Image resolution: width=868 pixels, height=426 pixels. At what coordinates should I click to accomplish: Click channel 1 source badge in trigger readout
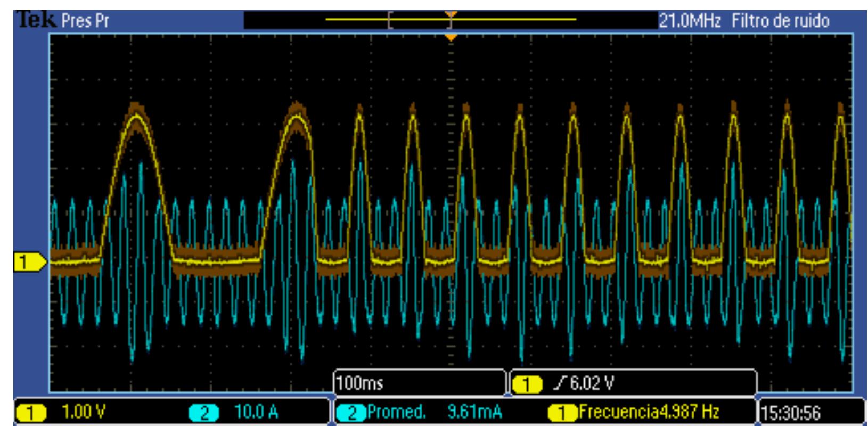click(x=527, y=383)
